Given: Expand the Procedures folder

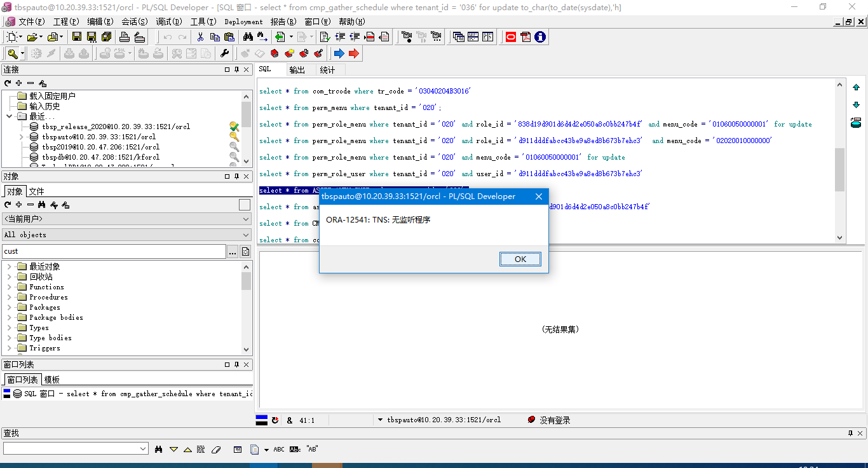Looking at the screenshot, I should point(9,297).
